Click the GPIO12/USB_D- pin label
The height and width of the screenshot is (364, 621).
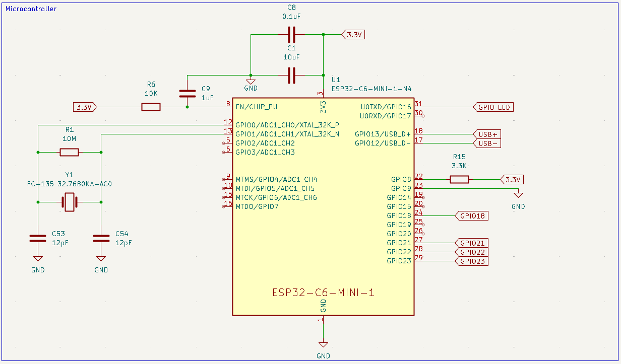click(383, 143)
